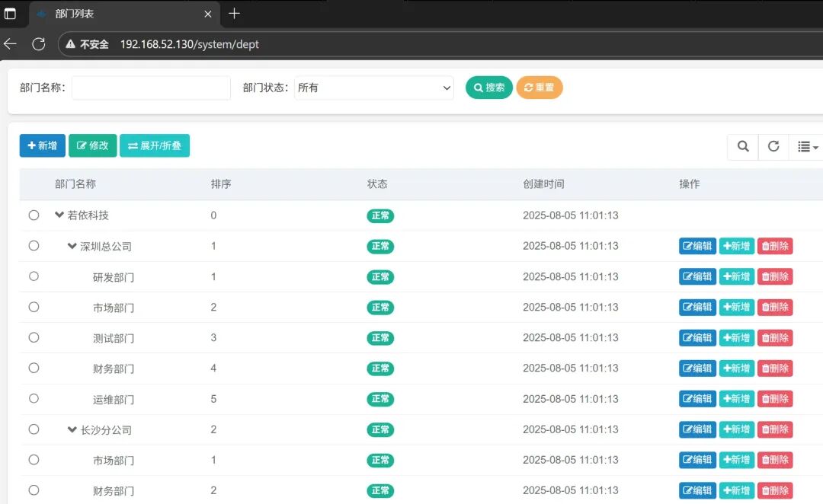Edit the 长沙分公司 row

pyautogui.click(x=697, y=429)
